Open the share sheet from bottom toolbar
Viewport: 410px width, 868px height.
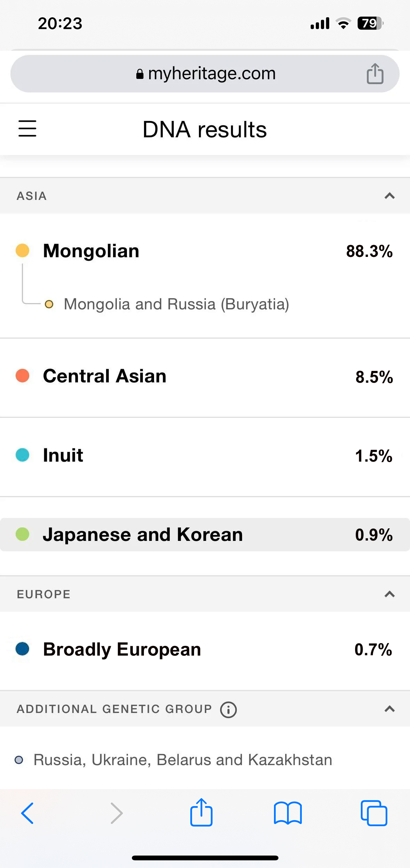click(x=201, y=812)
